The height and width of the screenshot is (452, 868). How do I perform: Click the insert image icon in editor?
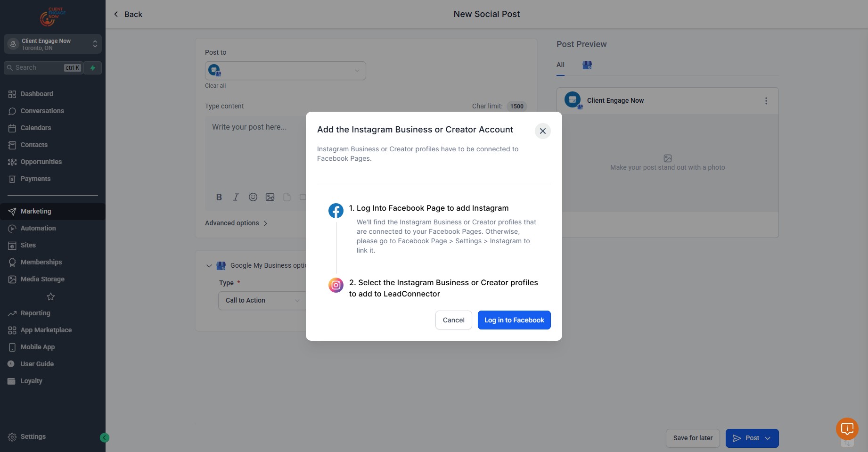[x=270, y=197]
